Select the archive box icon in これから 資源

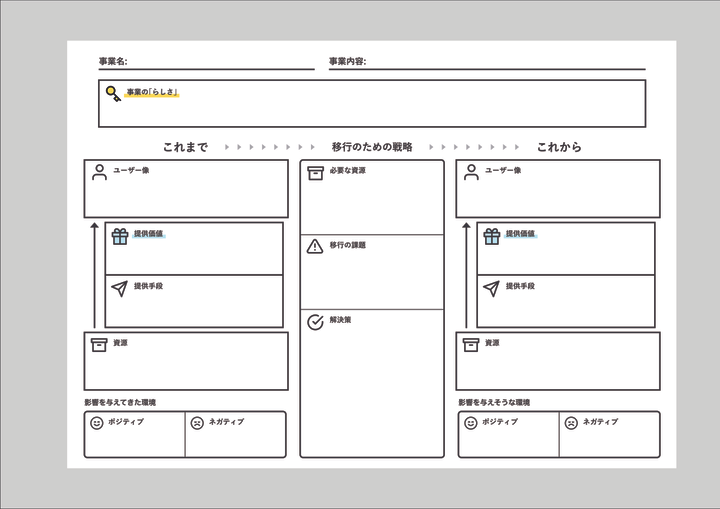click(471, 345)
